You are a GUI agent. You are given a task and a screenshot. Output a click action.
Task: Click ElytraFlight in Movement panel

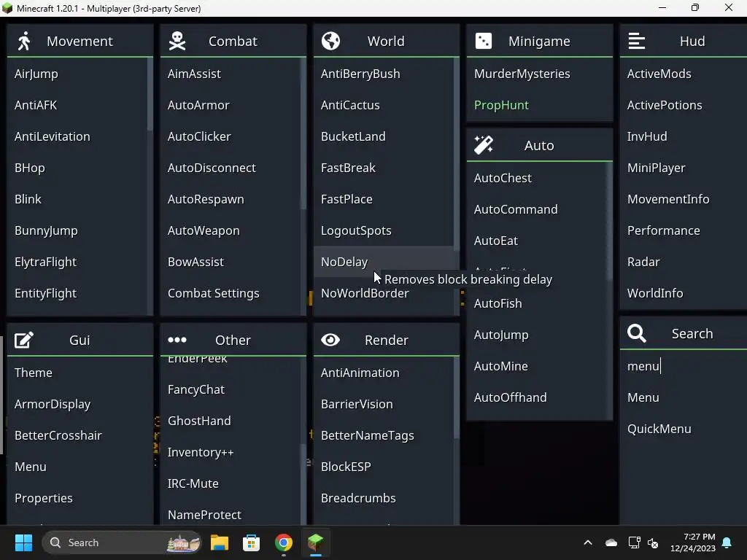pyautogui.click(x=77, y=262)
